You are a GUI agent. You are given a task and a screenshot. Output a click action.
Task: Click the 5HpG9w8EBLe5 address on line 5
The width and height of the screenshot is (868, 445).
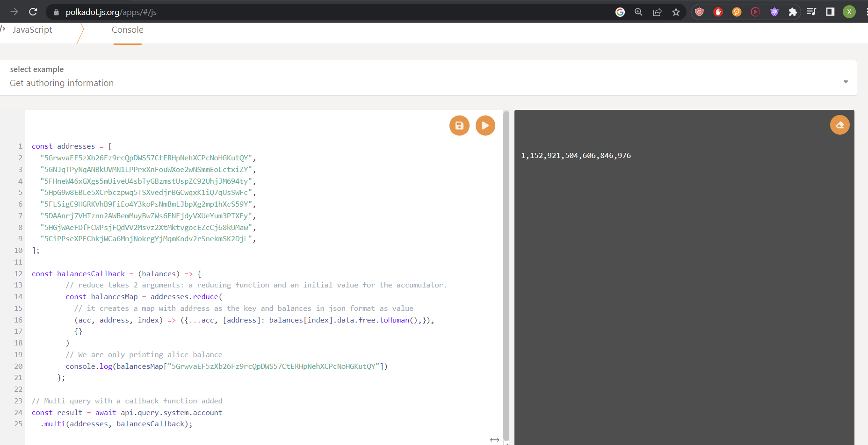point(146,193)
